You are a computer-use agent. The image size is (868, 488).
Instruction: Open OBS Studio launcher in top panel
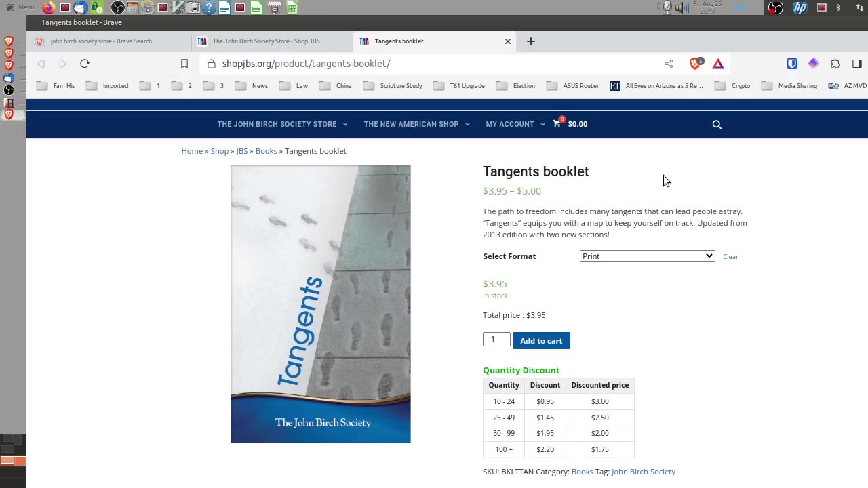(117, 7)
